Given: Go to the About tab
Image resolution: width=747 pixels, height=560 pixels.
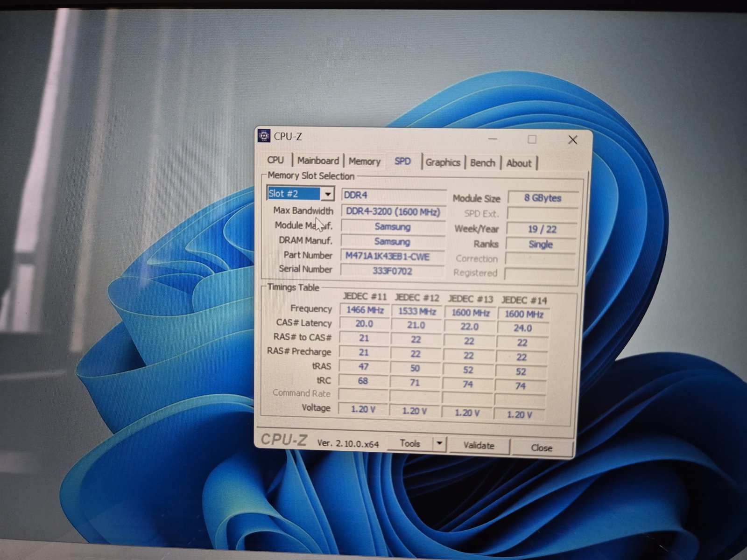Looking at the screenshot, I should click(x=519, y=163).
